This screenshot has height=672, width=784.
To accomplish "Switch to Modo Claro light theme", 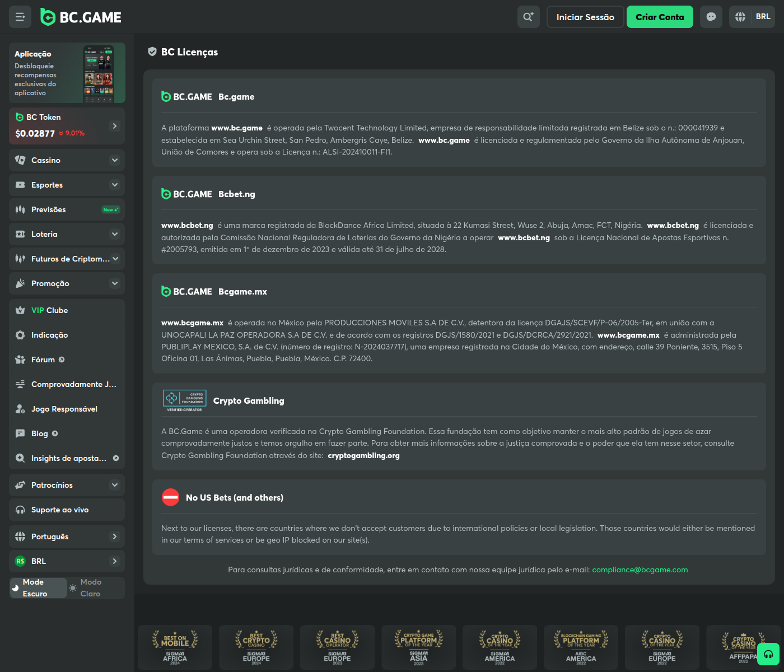I will [x=95, y=588].
